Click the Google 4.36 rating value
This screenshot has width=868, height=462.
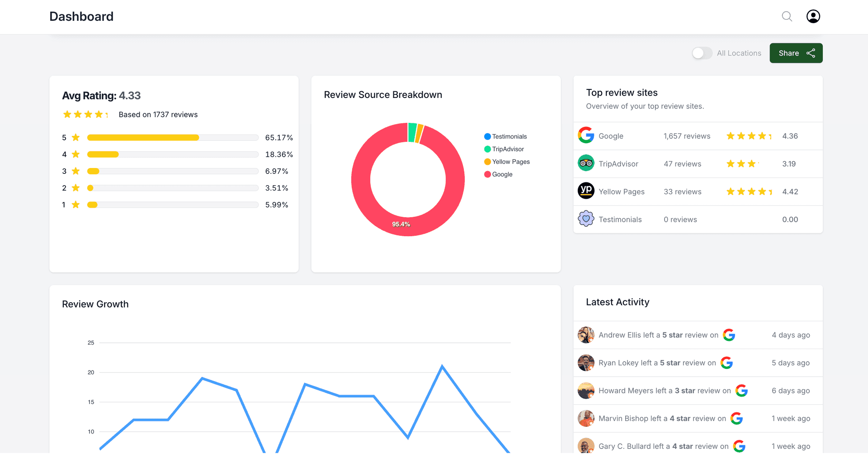click(790, 136)
